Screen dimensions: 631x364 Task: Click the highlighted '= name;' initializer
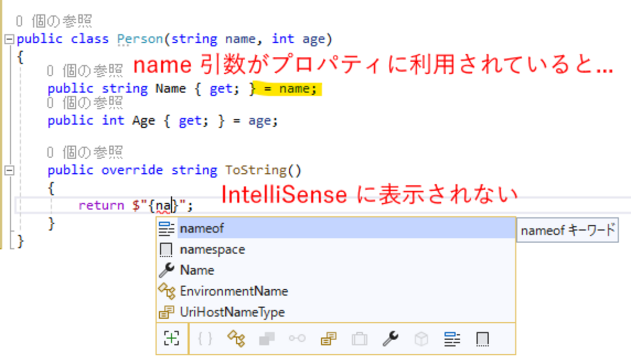(x=290, y=89)
